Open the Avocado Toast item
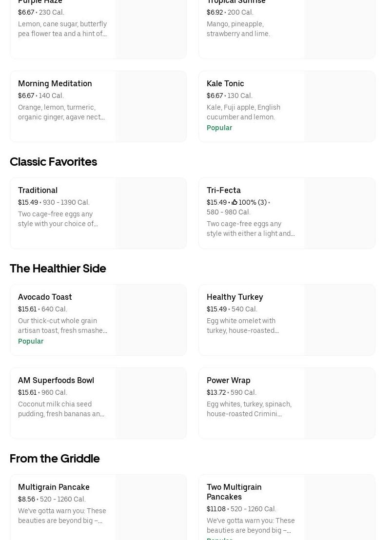This screenshot has height=540, width=392. tap(45, 297)
